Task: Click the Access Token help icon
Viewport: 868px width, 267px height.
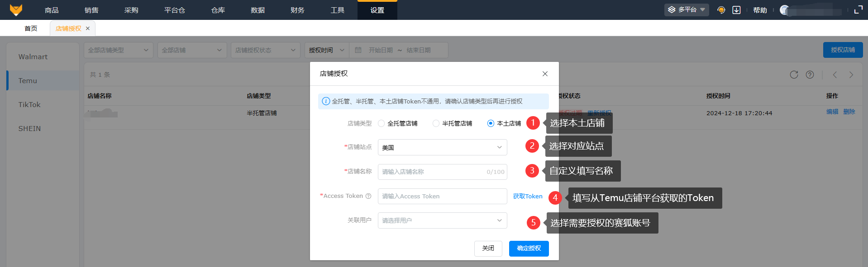Action: [368, 196]
